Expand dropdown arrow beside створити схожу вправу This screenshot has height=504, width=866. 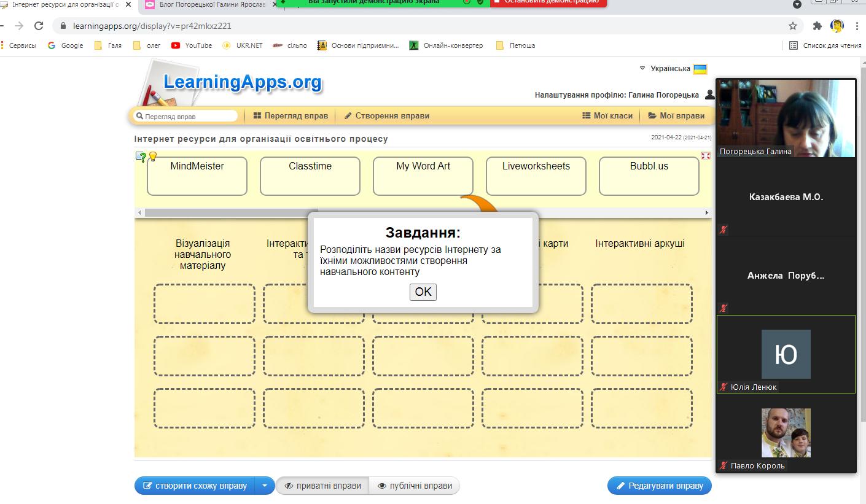coord(265,486)
